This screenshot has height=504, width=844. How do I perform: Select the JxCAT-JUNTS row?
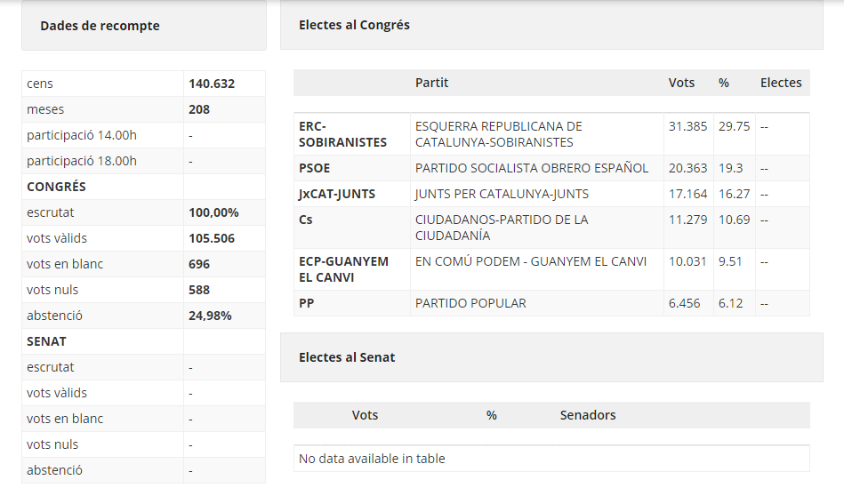coord(551,194)
